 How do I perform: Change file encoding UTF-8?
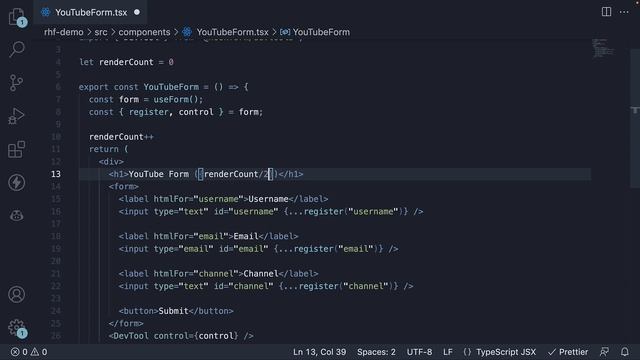419,352
